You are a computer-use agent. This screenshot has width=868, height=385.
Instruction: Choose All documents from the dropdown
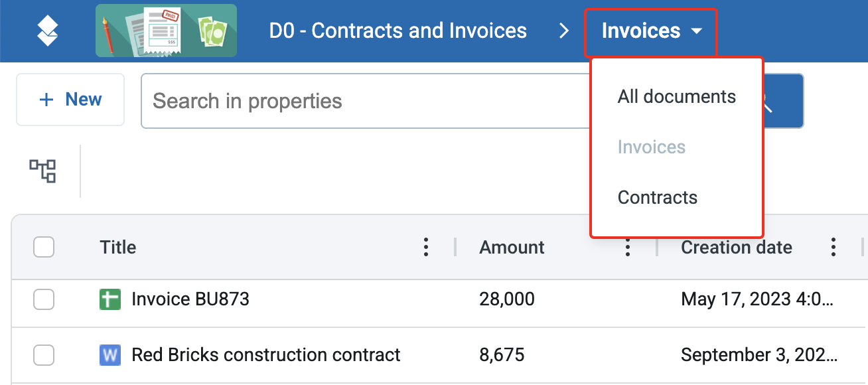[676, 97]
